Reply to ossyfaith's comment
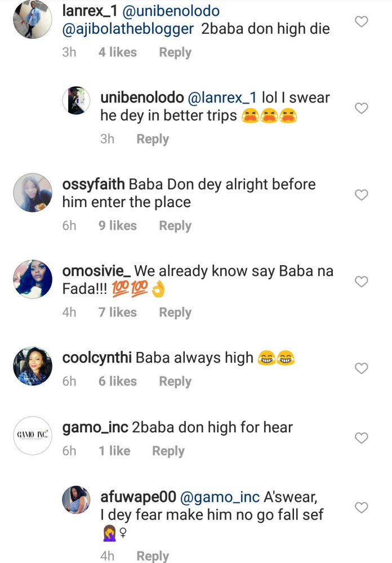Screen dimensions: 392x563 pyautogui.click(x=175, y=226)
